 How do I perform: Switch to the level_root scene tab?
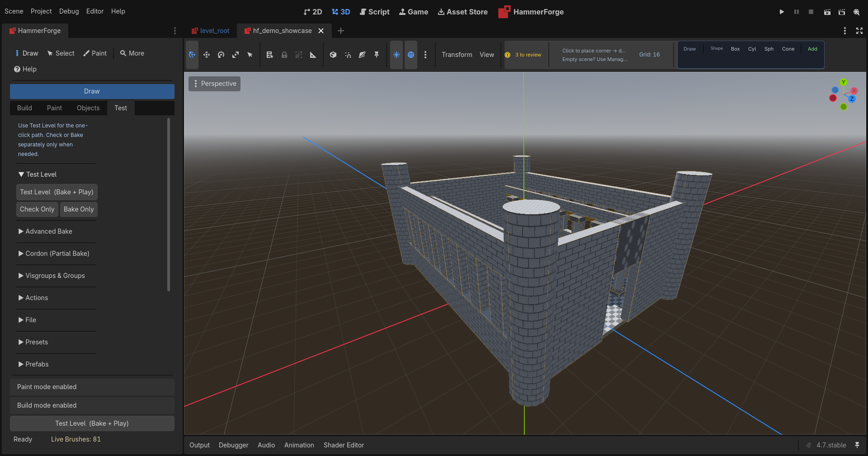(x=211, y=31)
